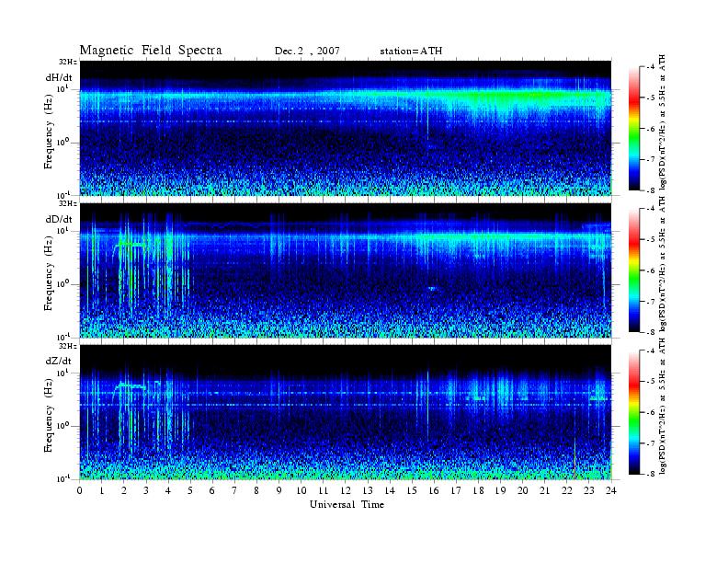Click the hour 24 tick label
The width and height of the screenshot is (728, 563).
tap(611, 490)
